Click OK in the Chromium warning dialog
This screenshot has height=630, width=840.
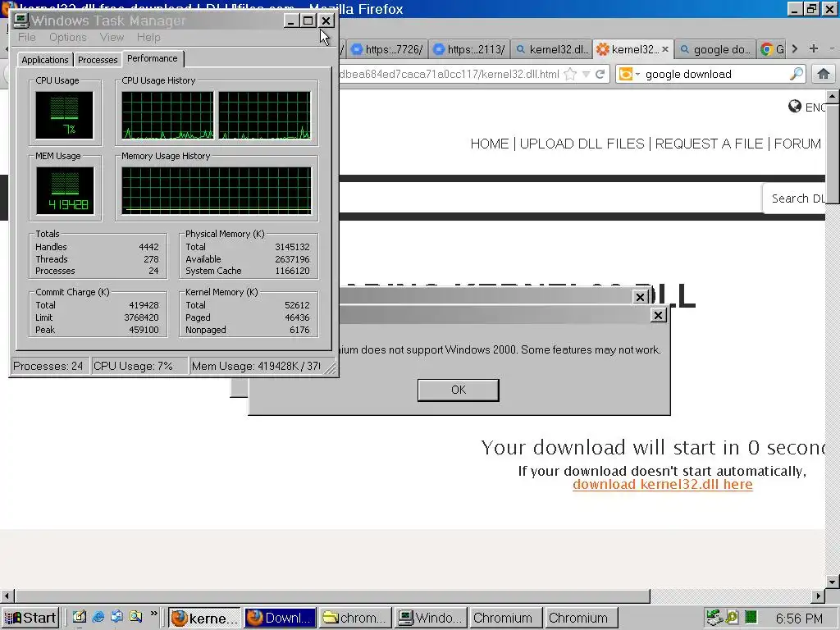point(458,390)
